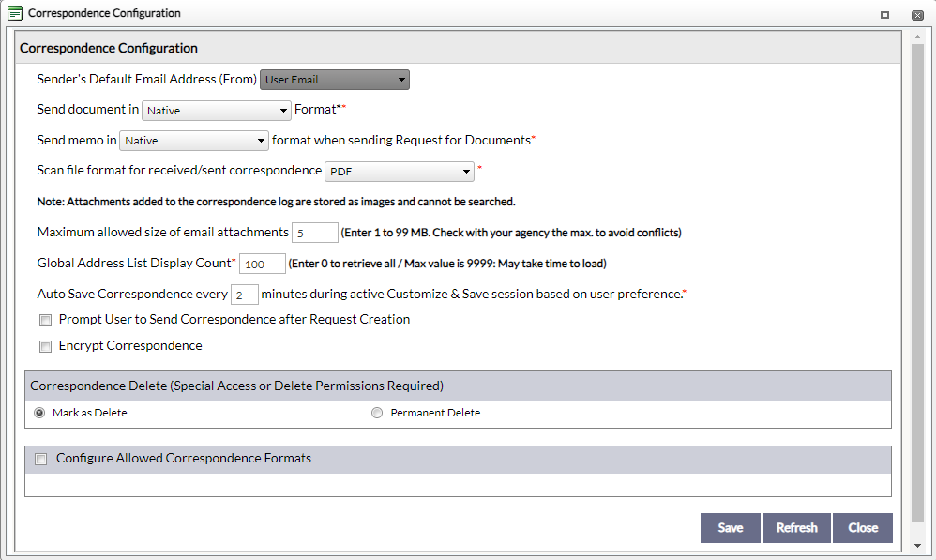The width and height of the screenshot is (936, 560).
Task: Maximize the Correspondence Configuration dialog
Action: tap(884, 15)
